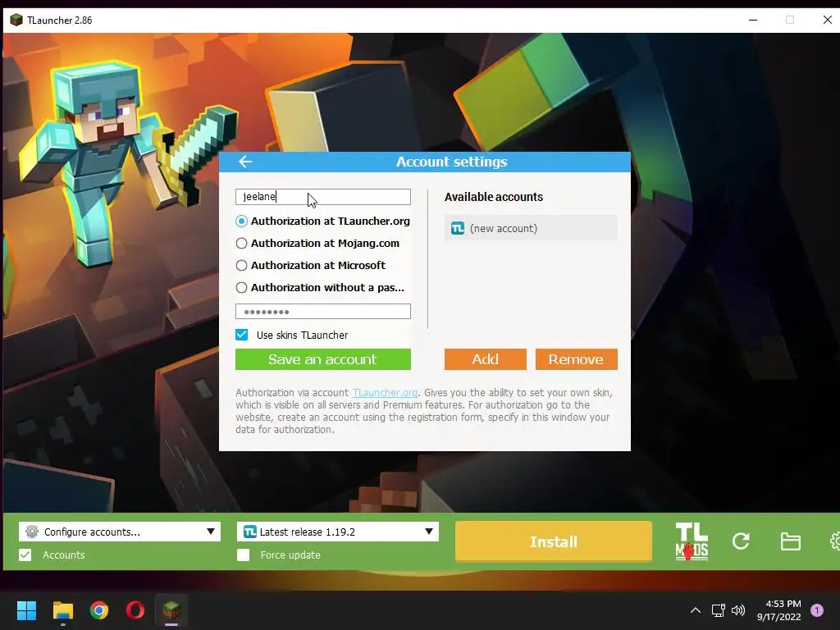Click the orange Add button
The width and height of the screenshot is (840, 630).
[x=486, y=359]
